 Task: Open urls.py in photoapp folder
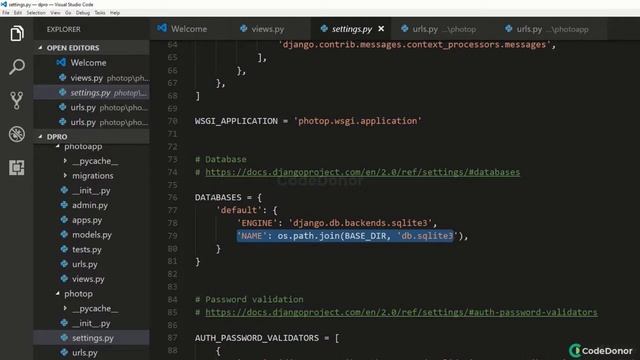pos(91,264)
